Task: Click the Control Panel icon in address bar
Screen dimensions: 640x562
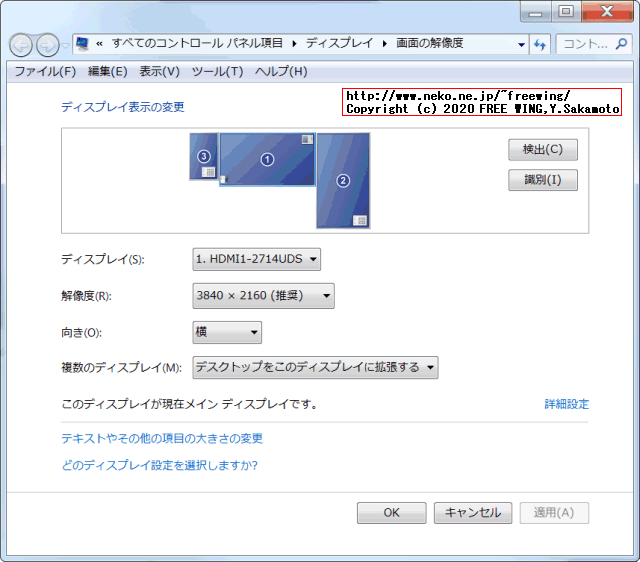Action: pos(82,44)
